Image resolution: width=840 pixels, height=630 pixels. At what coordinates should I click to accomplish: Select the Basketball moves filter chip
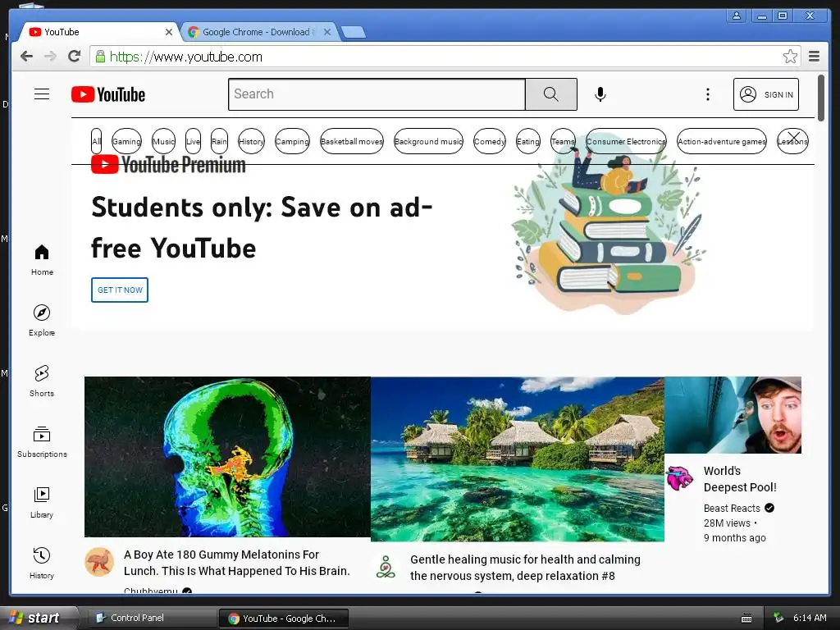pos(352,141)
